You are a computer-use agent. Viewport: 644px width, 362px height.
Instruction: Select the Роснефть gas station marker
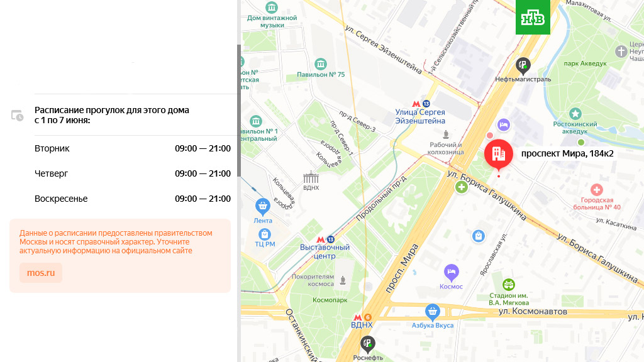tap(367, 344)
